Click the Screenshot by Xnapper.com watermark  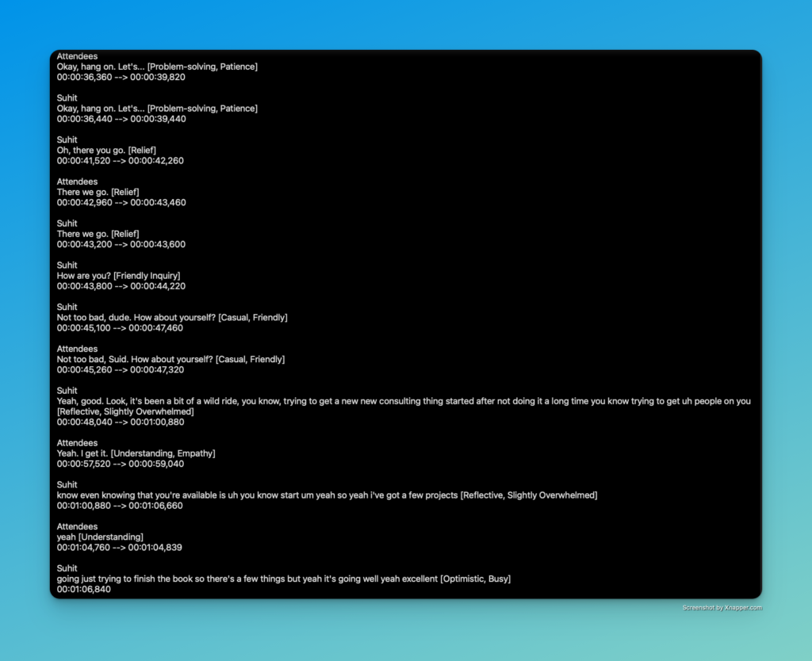click(x=722, y=608)
